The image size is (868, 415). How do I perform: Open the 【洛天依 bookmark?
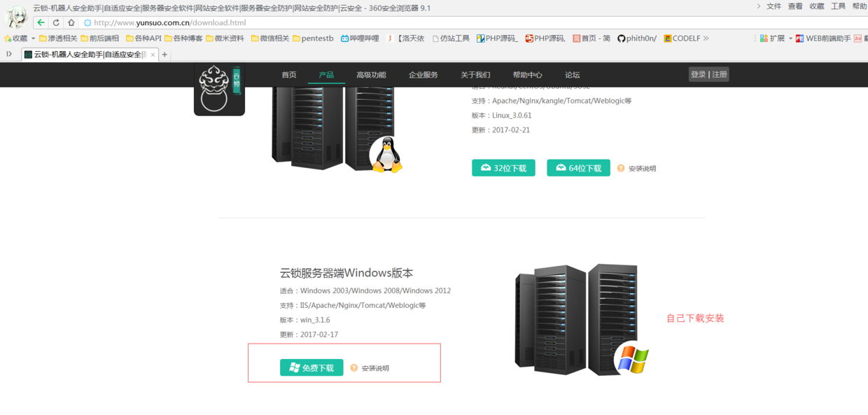pyautogui.click(x=405, y=38)
